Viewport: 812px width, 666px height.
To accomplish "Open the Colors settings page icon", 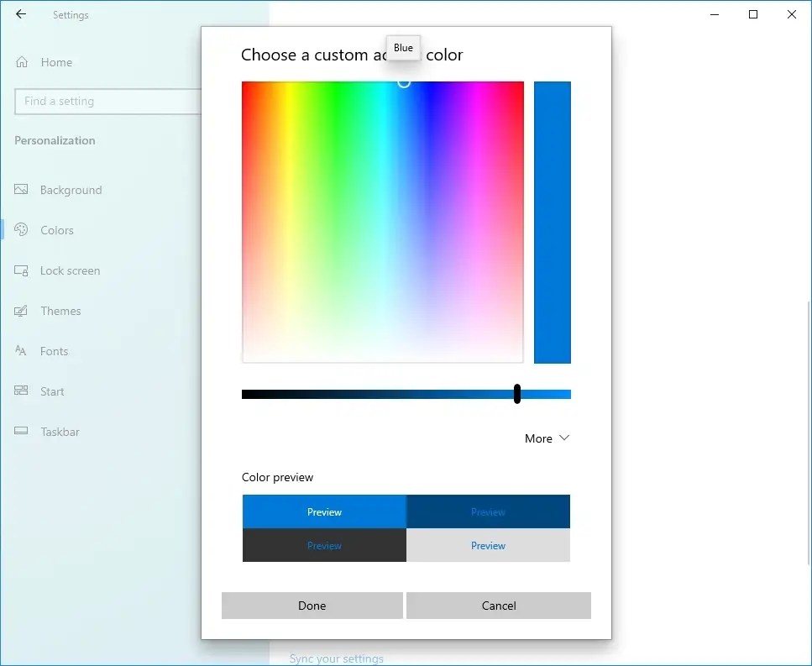I will (19, 230).
